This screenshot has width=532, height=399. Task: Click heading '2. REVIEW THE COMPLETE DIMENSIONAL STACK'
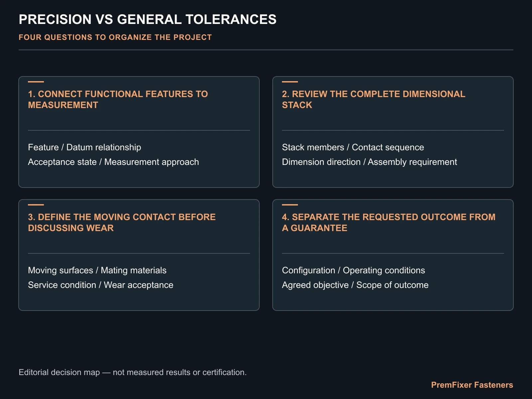tap(374, 99)
